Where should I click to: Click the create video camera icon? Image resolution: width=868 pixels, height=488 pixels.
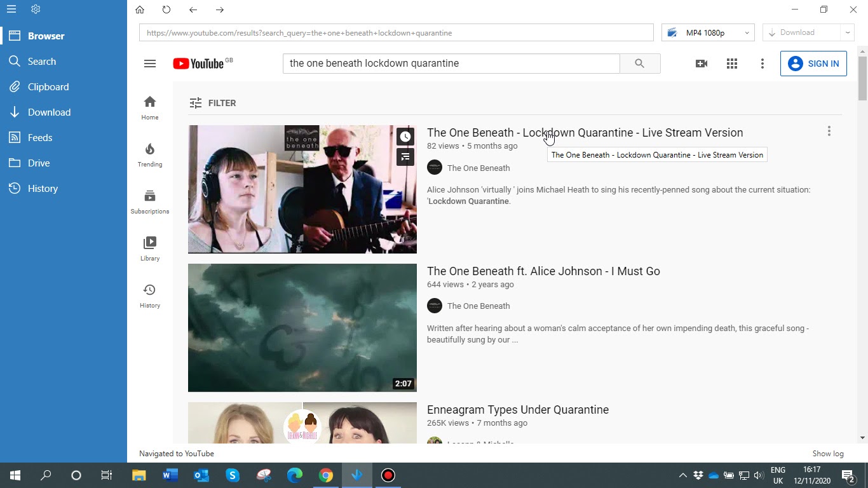tap(702, 64)
